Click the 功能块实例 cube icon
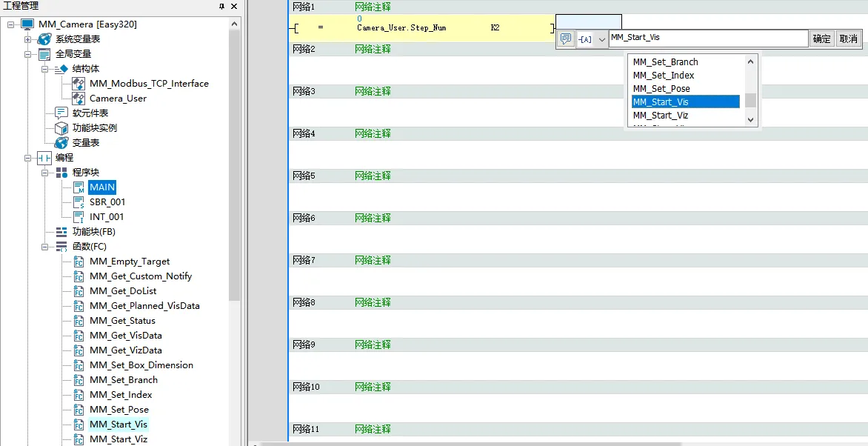The width and height of the screenshot is (868, 446). 61,128
